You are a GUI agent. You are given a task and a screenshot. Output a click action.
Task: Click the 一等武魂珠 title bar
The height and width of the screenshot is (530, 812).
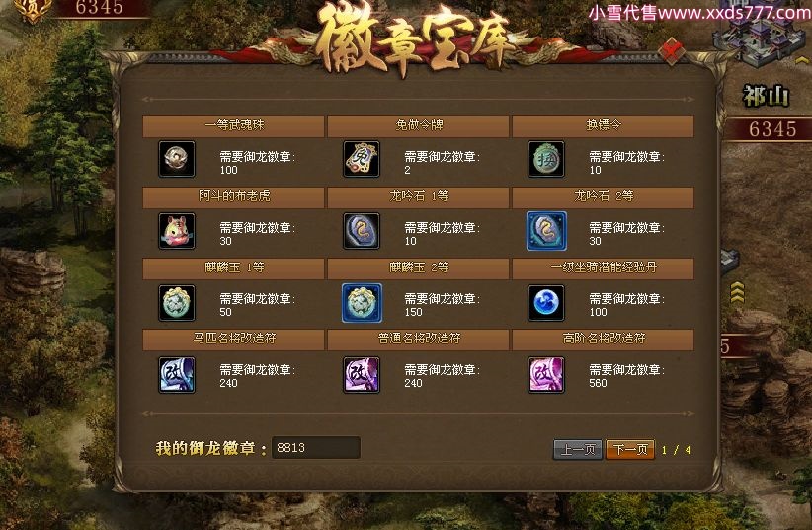(233, 125)
